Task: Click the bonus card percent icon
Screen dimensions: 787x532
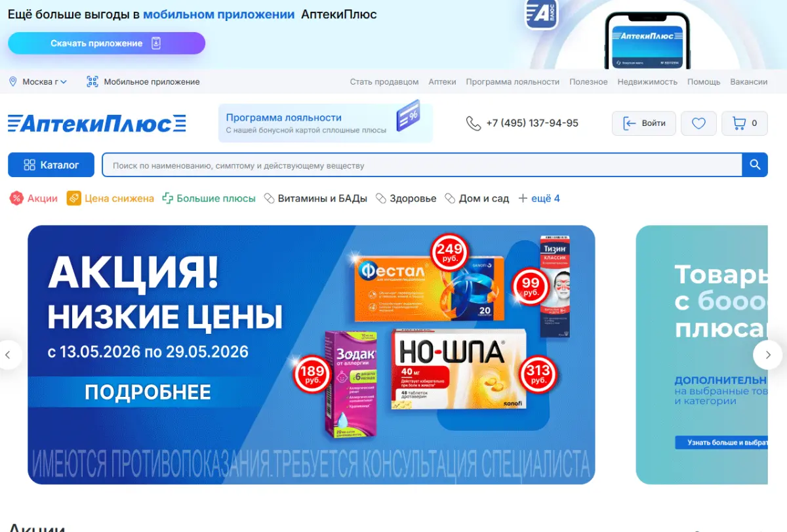Action: [408, 115]
